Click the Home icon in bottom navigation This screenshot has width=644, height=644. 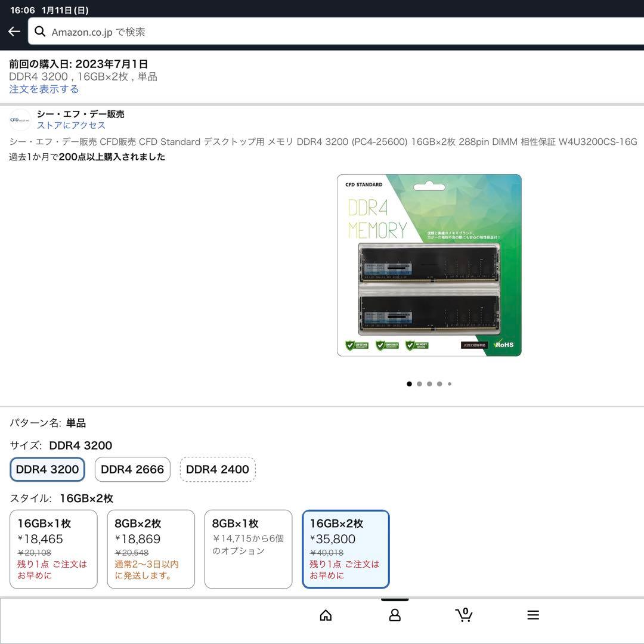pyautogui.click(x=326, y=615)
